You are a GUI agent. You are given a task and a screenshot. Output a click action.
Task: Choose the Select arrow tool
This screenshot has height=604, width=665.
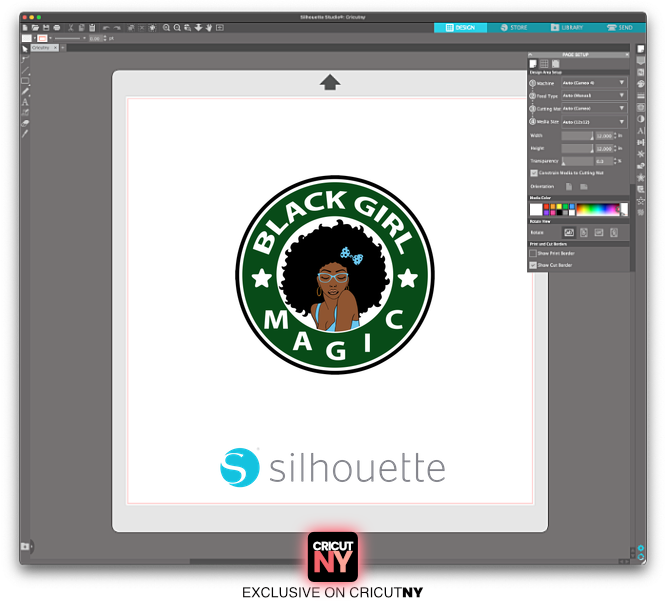coord(25,49)
